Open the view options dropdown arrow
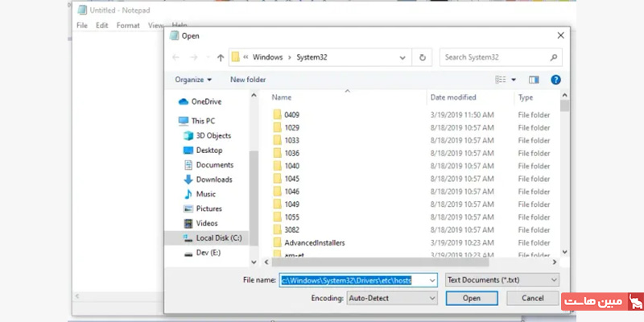Screen dimensions: 644x322 [x=514, y=80]
